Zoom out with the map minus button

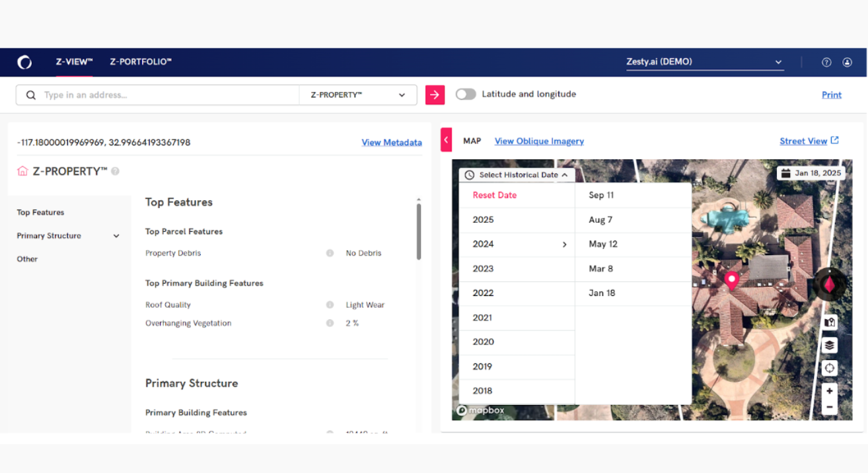click(x=830, y=407)
